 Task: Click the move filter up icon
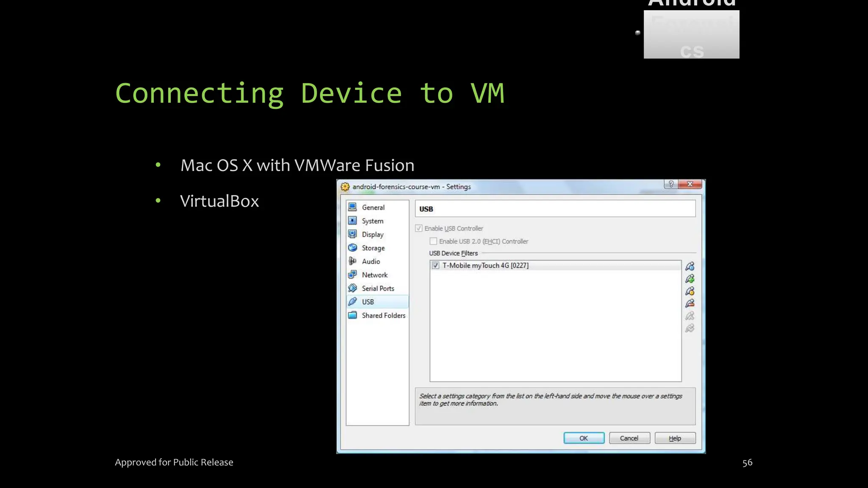pyautogui.click(x=690, y=316)
